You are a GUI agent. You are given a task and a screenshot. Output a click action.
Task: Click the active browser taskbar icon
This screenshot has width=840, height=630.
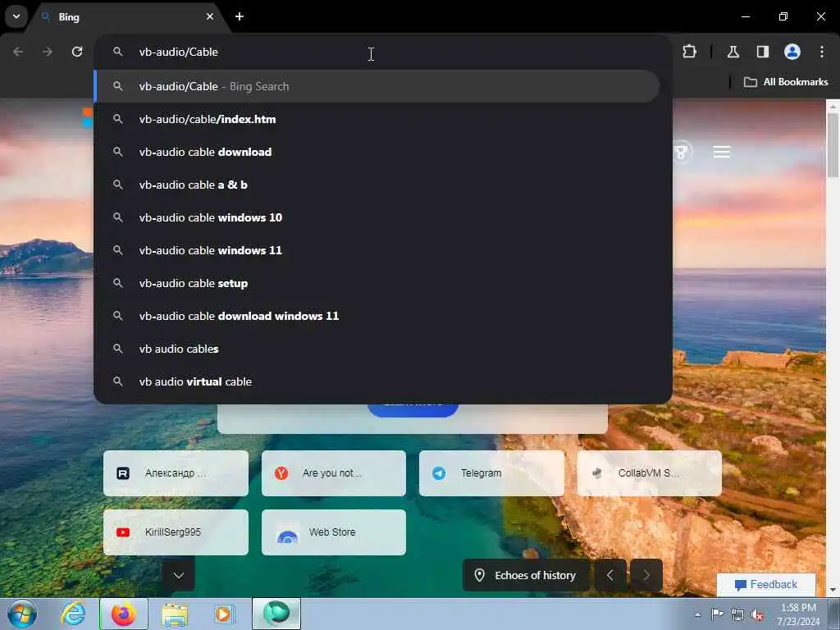[x=276, y=614]
